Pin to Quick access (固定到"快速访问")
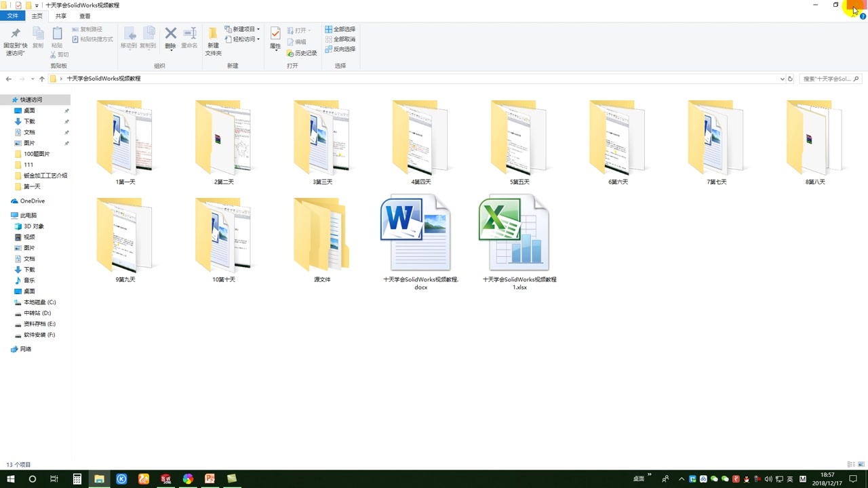This screenshot has width=868, height=488. click(x=16, y=41)
